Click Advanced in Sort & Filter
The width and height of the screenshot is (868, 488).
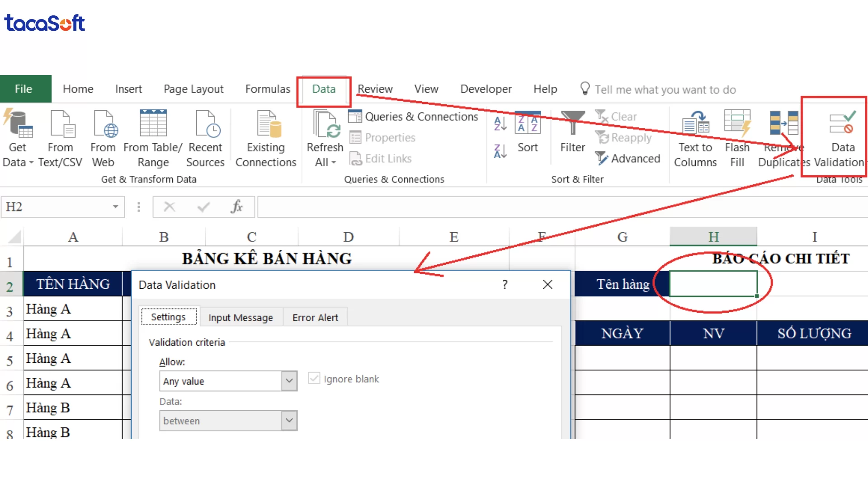628,159
